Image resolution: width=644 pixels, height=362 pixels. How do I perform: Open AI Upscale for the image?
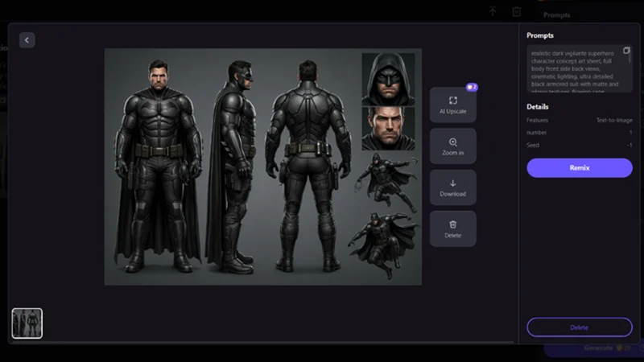(x=452, y=105)
